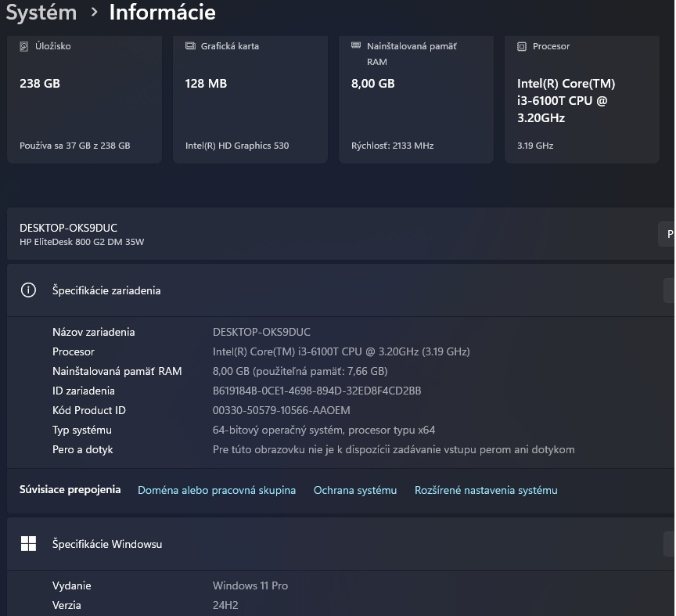The width and height of the screenshot is (676, 616).
Task: Click the breadcrumb chevron after Systém
Action: coord(94,13)
